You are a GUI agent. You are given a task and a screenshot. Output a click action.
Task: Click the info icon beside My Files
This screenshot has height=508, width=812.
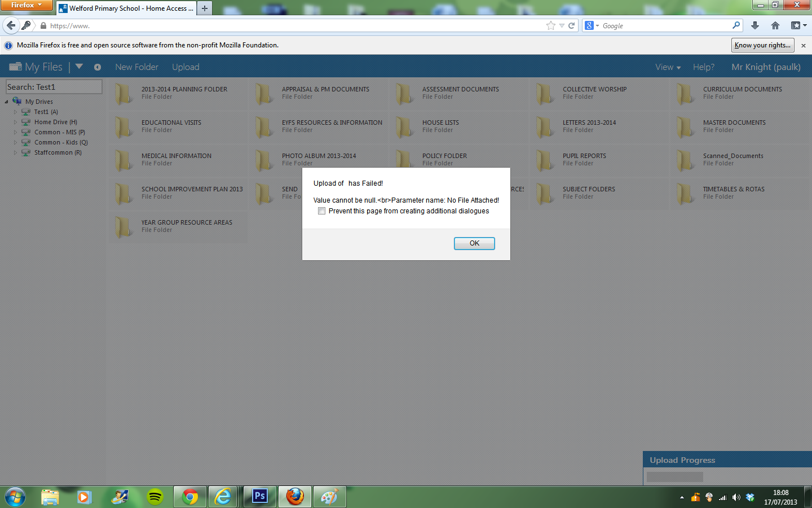coord(97,67)
